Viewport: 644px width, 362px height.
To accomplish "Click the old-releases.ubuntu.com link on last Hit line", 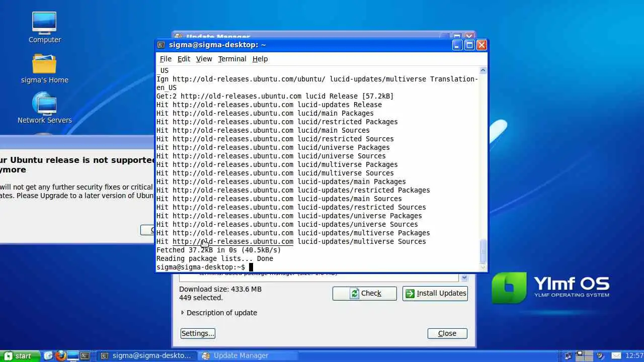I will 233,241.
